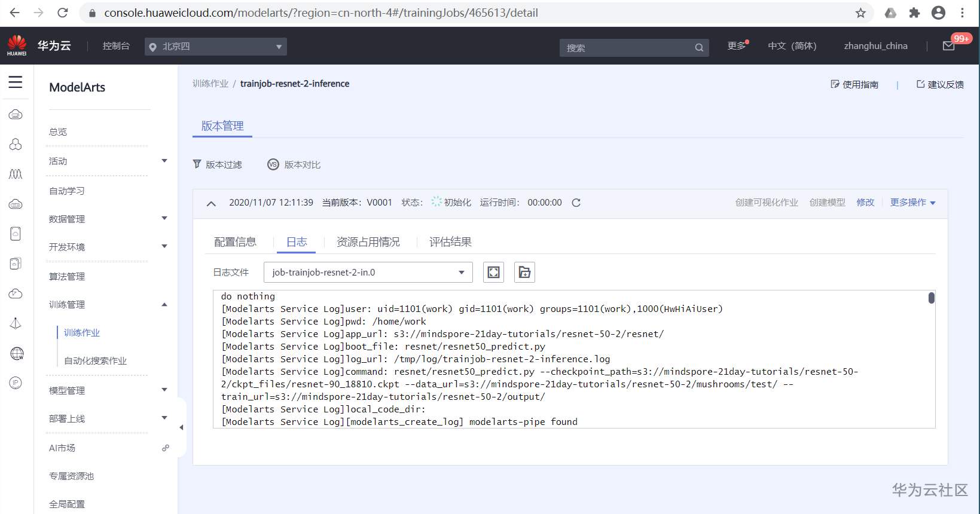
Task: Click the IP icon in the icon rail
Action: coord(16,383)
